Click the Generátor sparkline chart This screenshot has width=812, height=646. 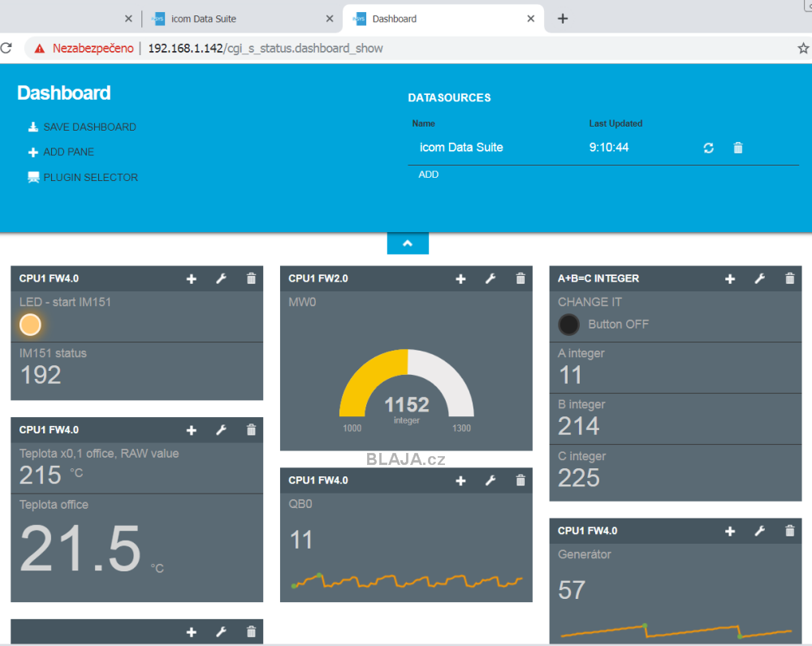(676, 631)
